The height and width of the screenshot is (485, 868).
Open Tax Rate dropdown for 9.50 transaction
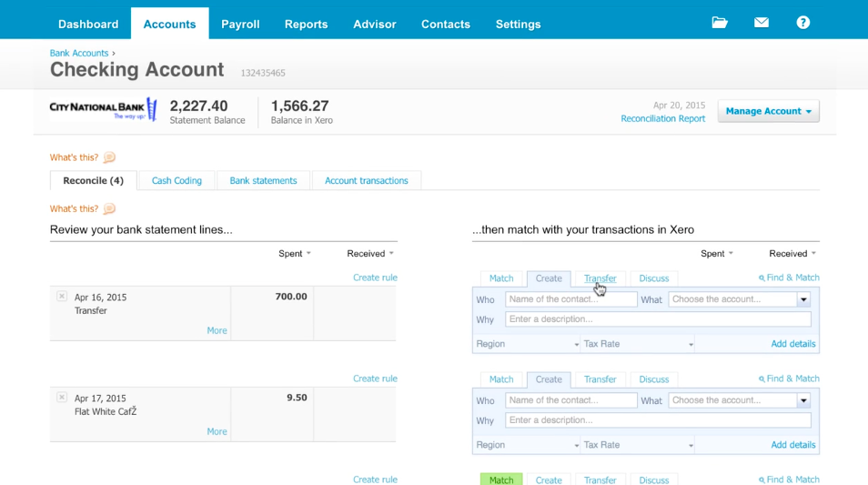[x=638, y=445]
